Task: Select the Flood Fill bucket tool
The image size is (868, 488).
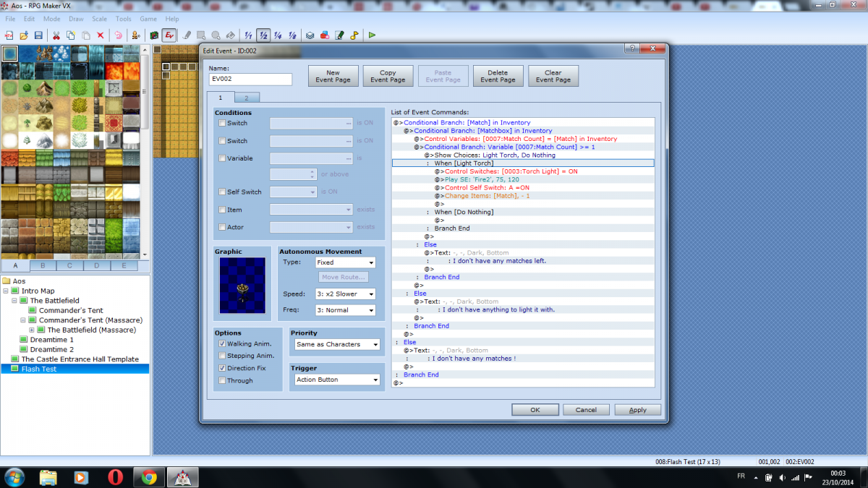Action: tap(230, 35)
